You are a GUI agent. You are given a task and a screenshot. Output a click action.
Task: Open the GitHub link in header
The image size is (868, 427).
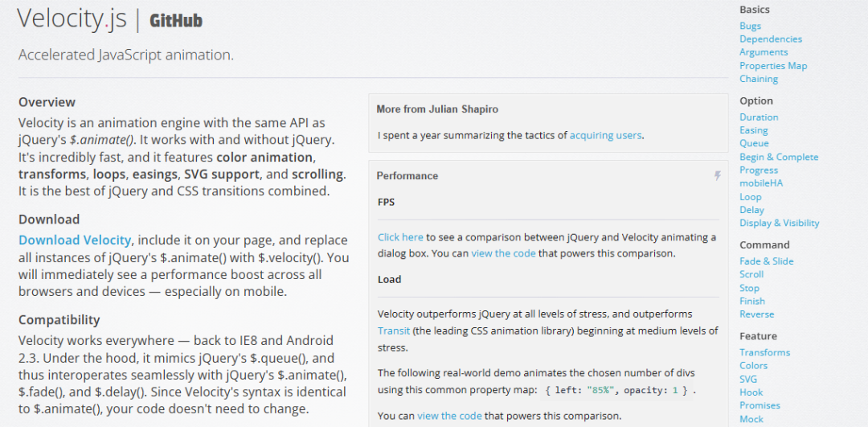click(x=176, y=21)
